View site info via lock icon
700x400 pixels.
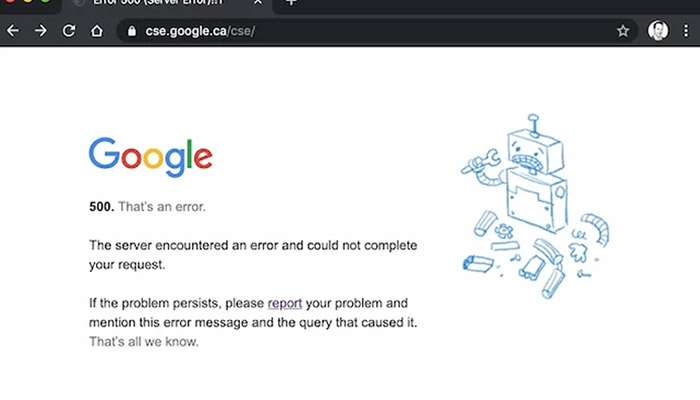pos(131,31)
